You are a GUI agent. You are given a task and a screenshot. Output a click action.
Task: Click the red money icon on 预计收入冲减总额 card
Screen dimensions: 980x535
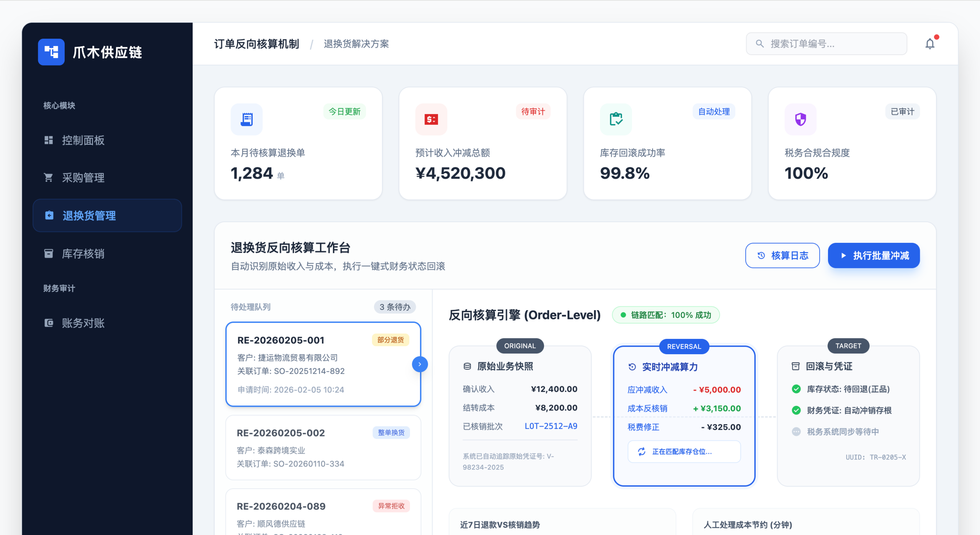pyautogui.click(x=431, y=119)
